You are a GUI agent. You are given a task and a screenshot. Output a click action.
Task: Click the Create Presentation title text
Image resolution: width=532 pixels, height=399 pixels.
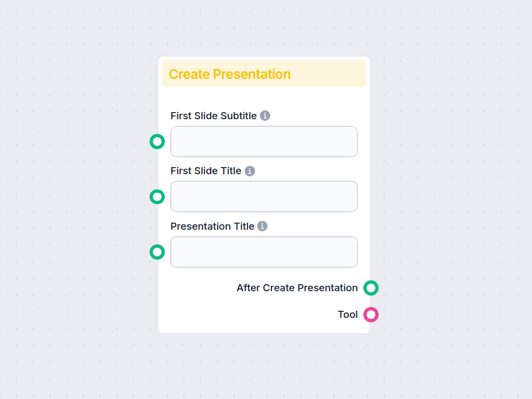[x=229, y=74]
